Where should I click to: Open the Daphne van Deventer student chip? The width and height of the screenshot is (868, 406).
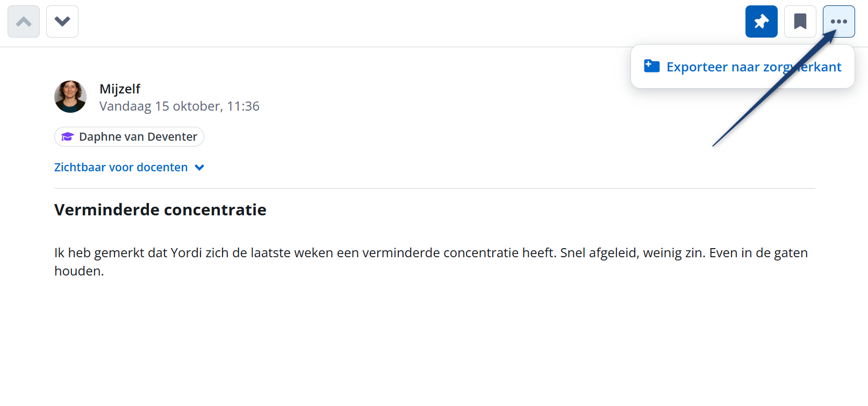coord(138,137)
